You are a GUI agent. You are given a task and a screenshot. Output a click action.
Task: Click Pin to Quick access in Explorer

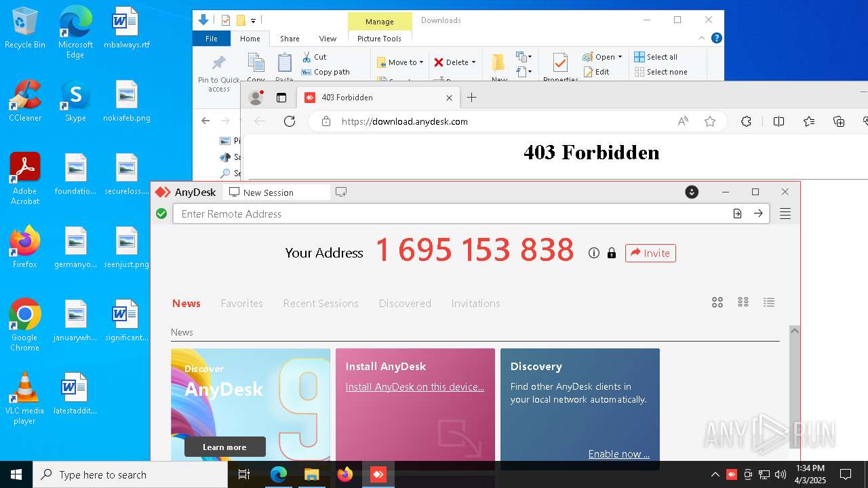coord(219,73)
